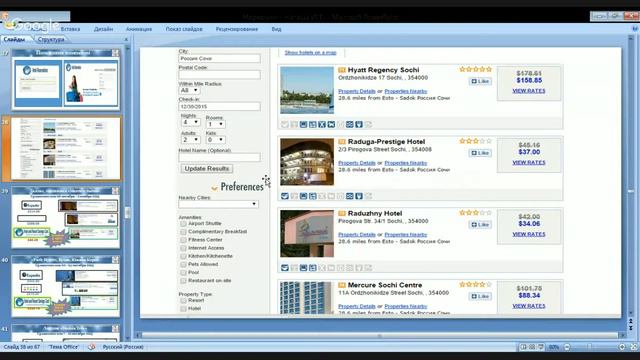Open spell check icon in status bar
Screen dimensions: 640x360
[91, 347]
